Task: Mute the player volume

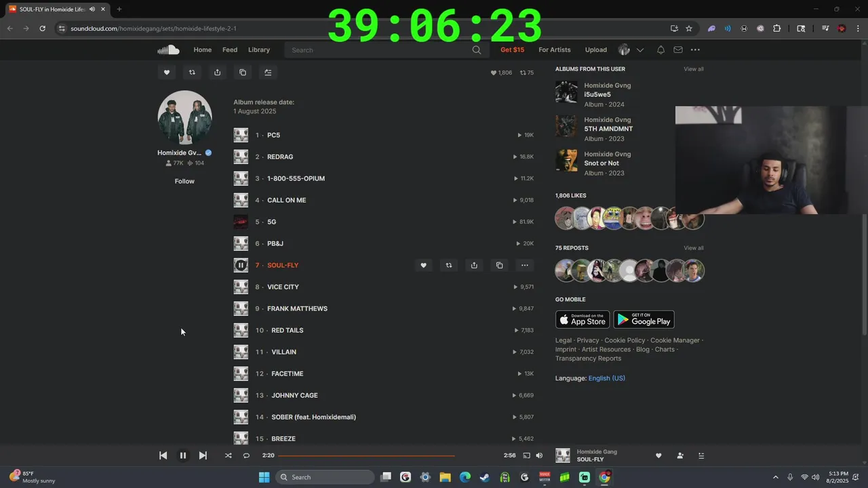Action: click(539, 455)
